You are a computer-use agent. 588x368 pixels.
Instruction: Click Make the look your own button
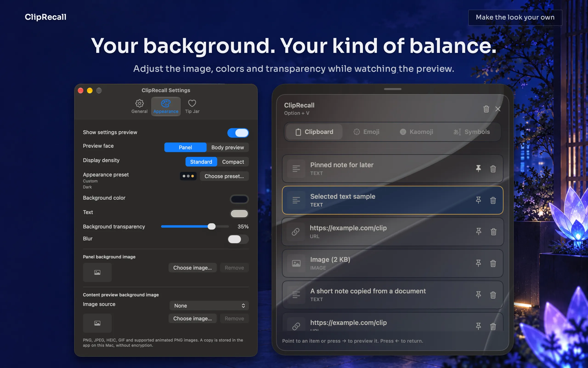pos(515,17)
